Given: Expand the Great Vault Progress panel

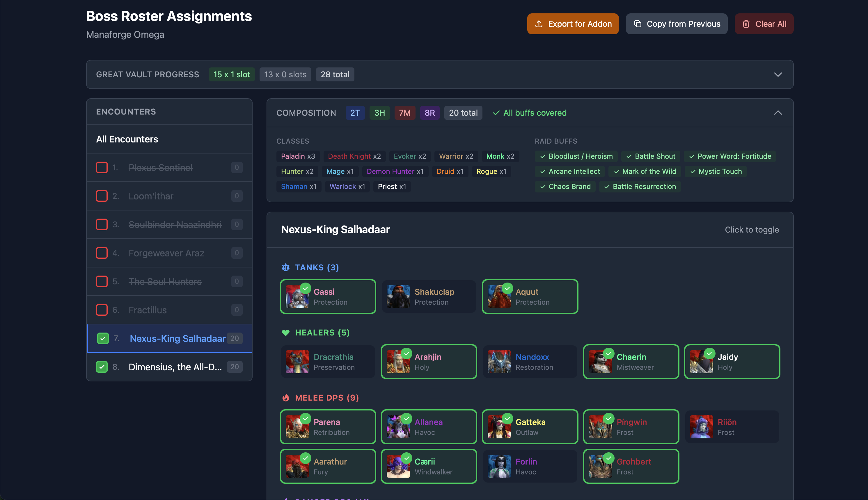Looking at the screenshot, I should 778,74.
